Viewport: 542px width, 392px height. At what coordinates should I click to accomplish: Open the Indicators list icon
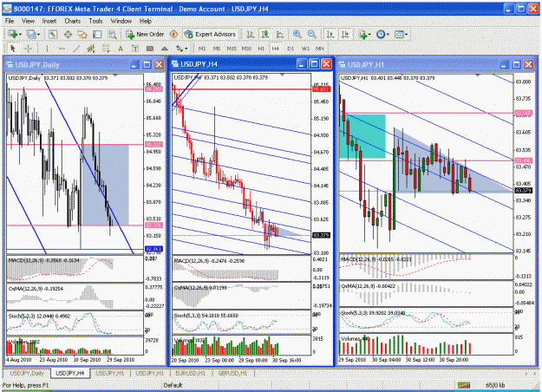(x=362, y=34)
